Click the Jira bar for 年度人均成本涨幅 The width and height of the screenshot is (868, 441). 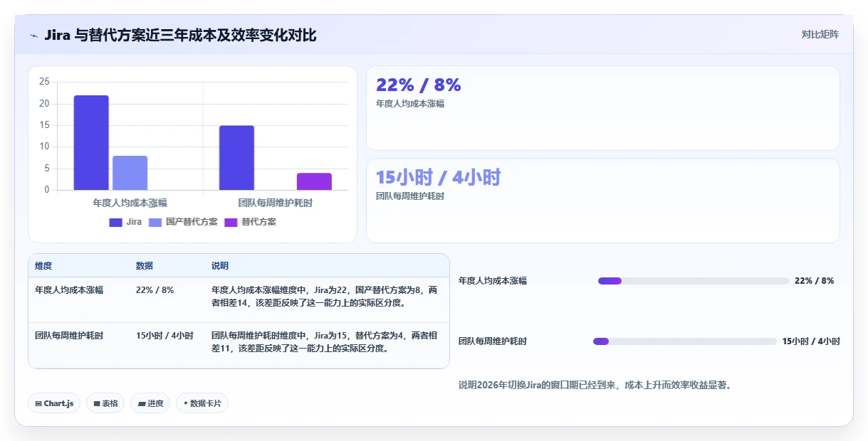click(91, 142)
